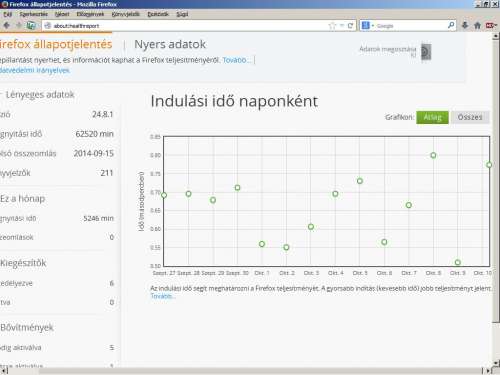Click the 62520 min value
This screenshot has height=375, width=500.
pos(95,134)
